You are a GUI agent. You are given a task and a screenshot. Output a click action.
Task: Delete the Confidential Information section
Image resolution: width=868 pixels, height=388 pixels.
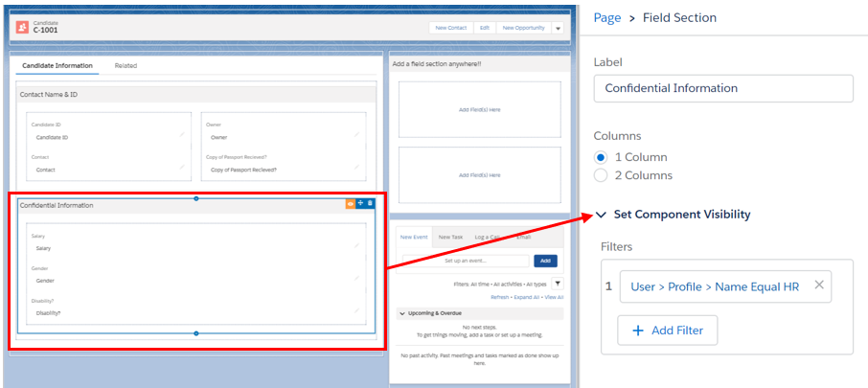click(x=371, y=203)
